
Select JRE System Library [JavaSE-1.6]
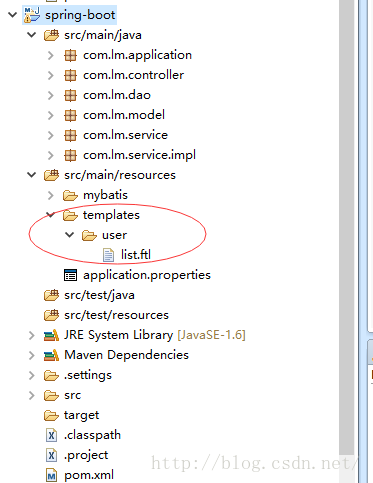tap(155, 335)
